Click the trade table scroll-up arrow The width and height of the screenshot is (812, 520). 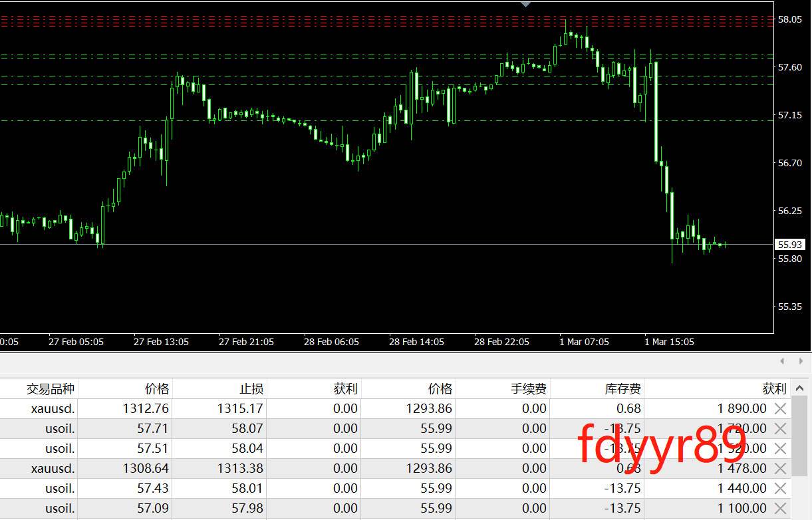(x=801, y=388)
